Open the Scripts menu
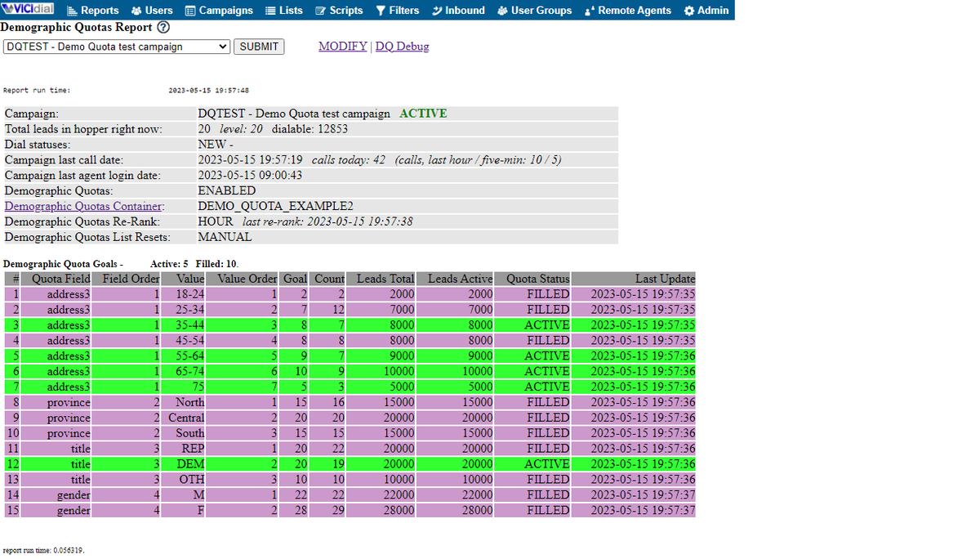The image size is (980, 559). [x=339, y=11]
